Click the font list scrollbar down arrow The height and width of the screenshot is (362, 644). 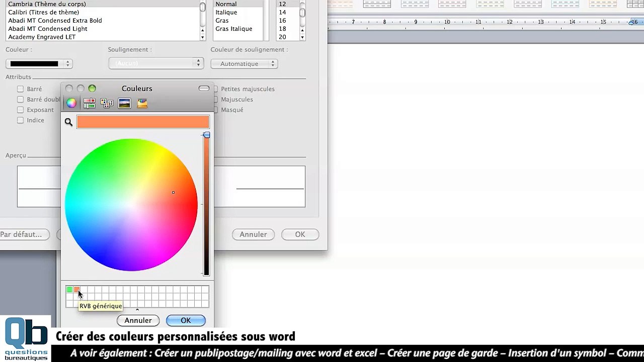point(202,37)
